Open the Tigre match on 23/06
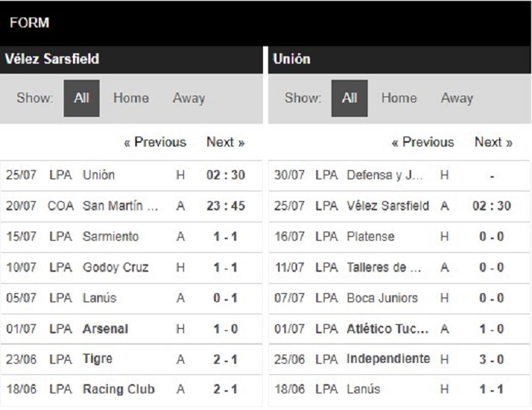Image resolution: width=532 pixels, height=410 pixels. pyautogui.click(x=131, y=359)
